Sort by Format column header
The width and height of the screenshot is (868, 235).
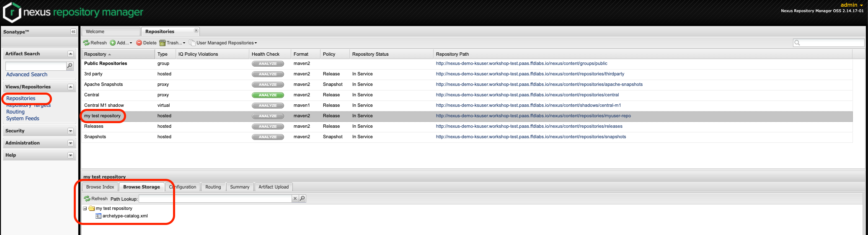pos(305,54)
